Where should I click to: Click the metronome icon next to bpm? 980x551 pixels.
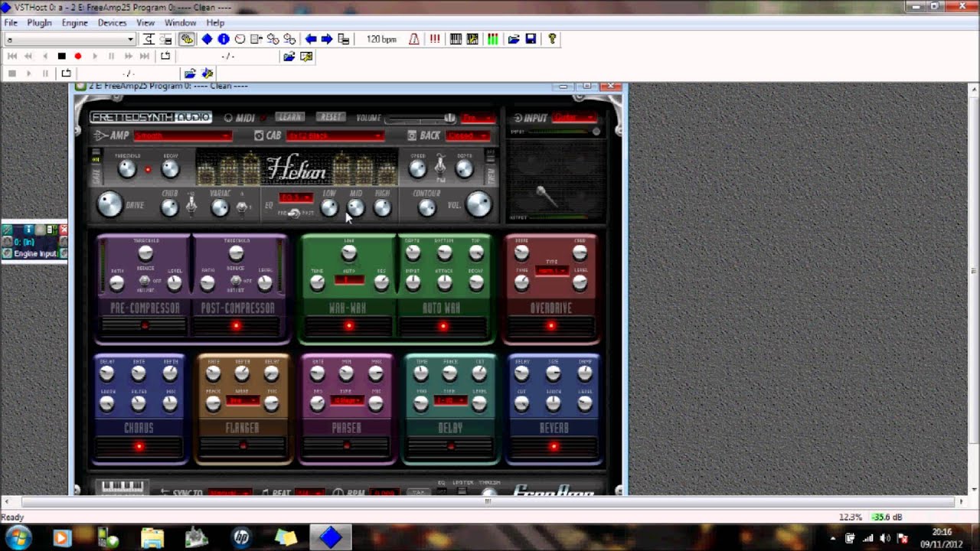click(414, 39)
